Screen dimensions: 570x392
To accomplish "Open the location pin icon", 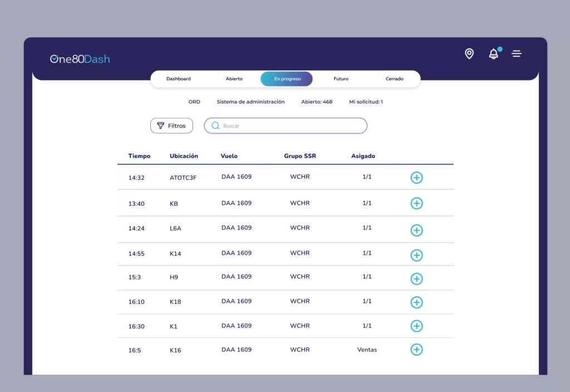I will click(x=469, y=54).
